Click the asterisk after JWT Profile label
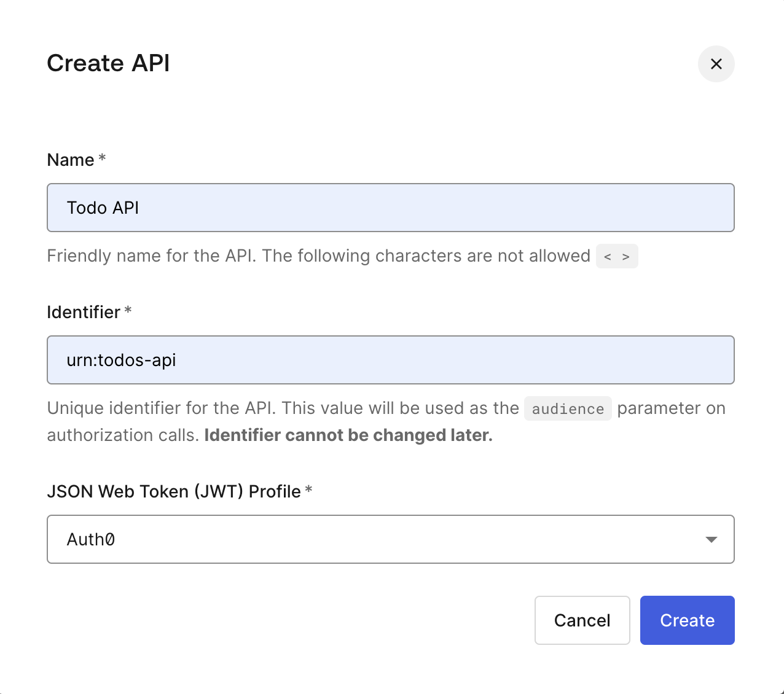This screenshot has height=694, width=784. point(308,490)
